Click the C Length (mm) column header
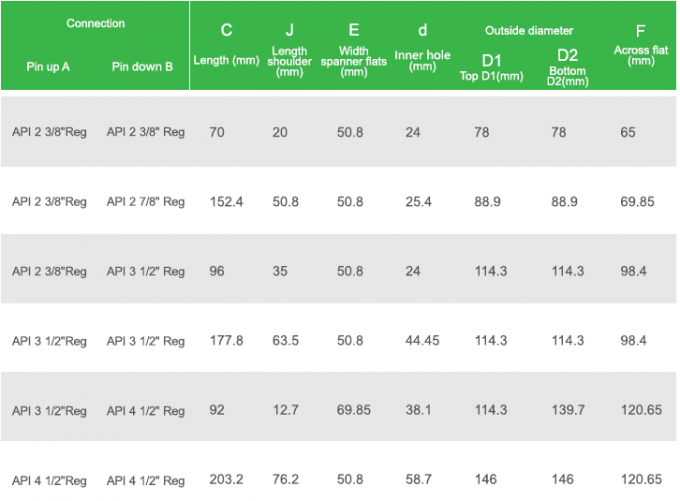680x501 pixels. (x=226, y=45)
